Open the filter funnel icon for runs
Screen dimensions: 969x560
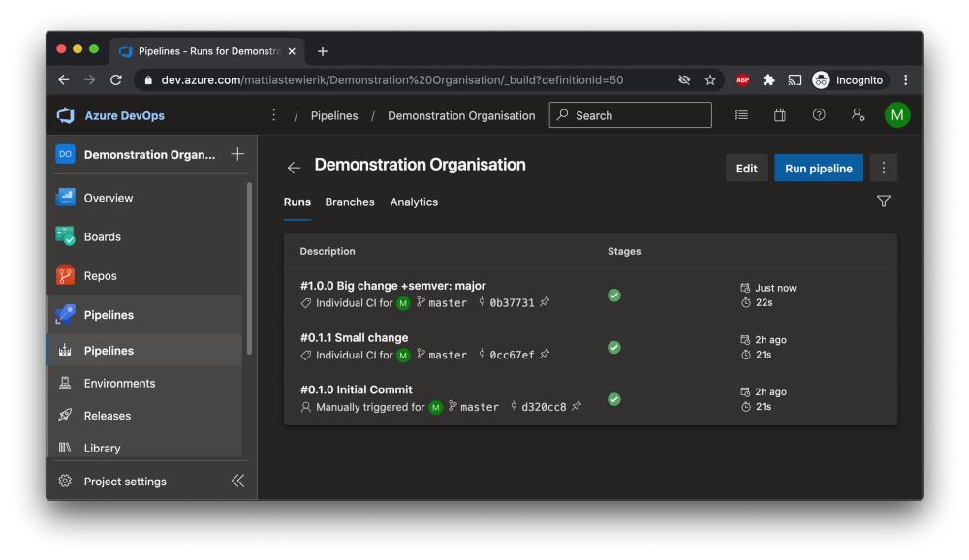click(883, 202)
